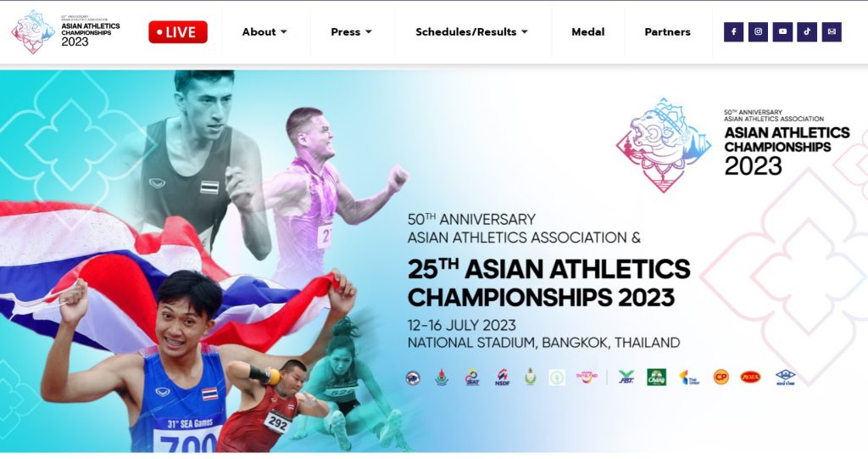Click the Chang sponsor logo

point(657,378)
